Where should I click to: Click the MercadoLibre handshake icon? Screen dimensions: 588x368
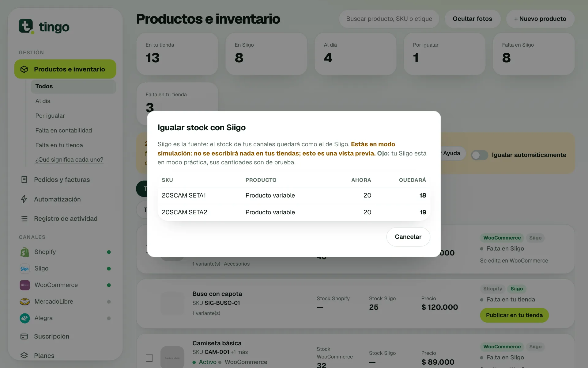click(25, 302)
